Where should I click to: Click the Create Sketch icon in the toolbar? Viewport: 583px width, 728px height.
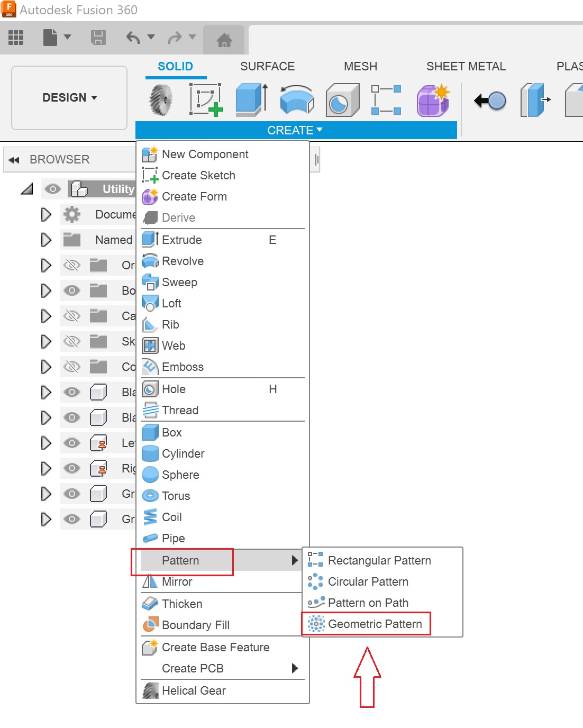[x=206, y=99]
